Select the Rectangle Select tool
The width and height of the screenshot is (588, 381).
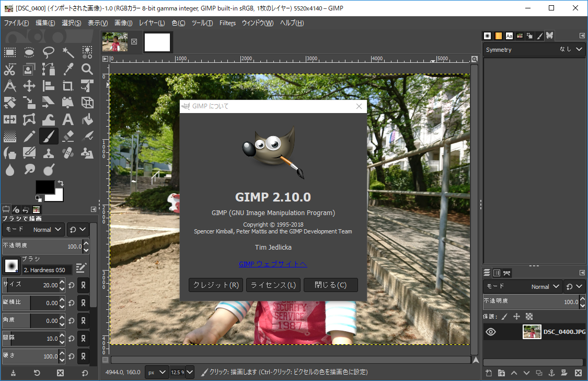[x=10, y=52]
